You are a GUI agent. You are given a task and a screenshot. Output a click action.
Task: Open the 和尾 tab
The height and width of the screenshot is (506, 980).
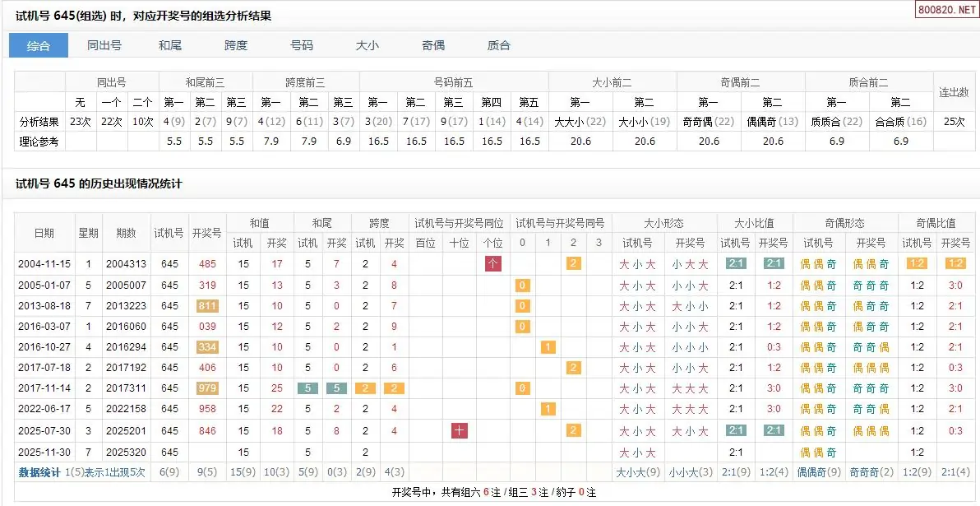click(170, 45)
